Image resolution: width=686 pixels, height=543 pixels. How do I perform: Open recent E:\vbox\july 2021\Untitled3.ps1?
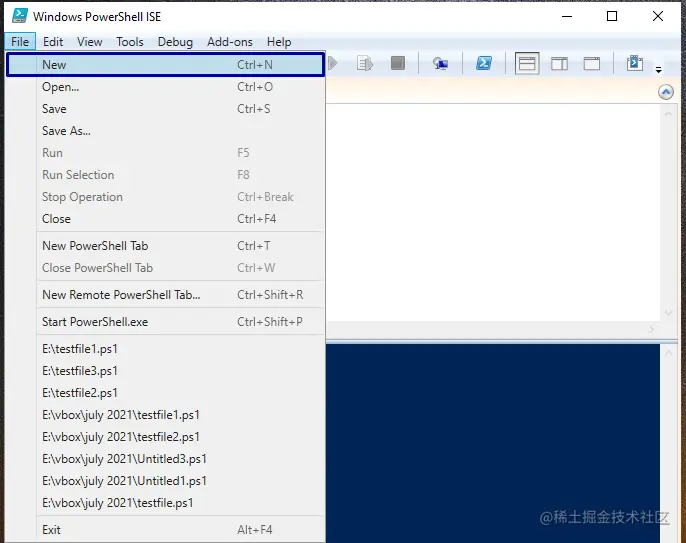(x=166, y=459)
